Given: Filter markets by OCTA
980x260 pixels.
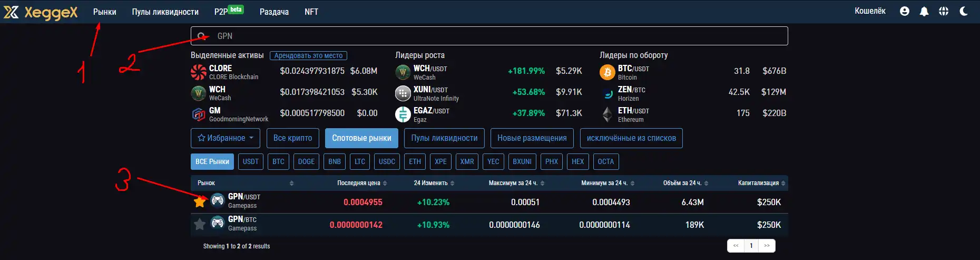Looking at the screenshot, I should (606, 161).
